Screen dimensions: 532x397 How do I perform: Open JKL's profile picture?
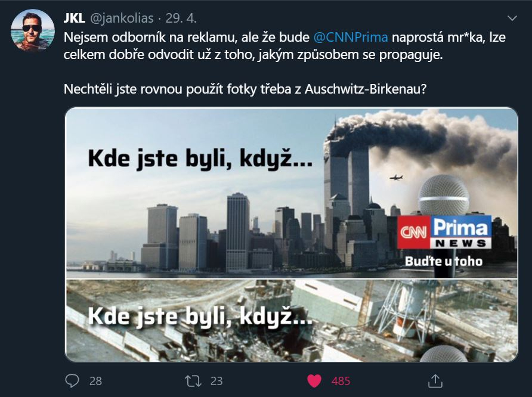tap(33, 30)
